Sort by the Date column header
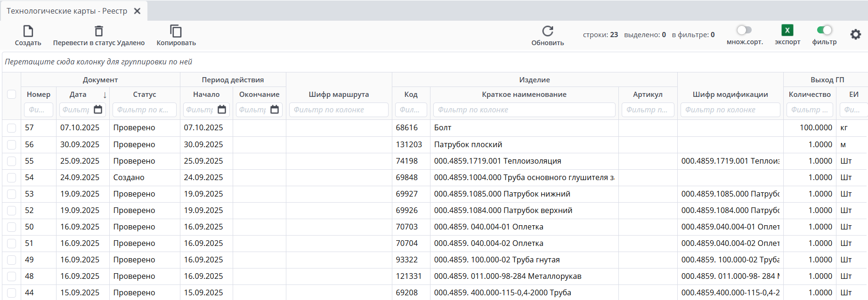Viewport: 868px width, 300px height. point(78,95)
